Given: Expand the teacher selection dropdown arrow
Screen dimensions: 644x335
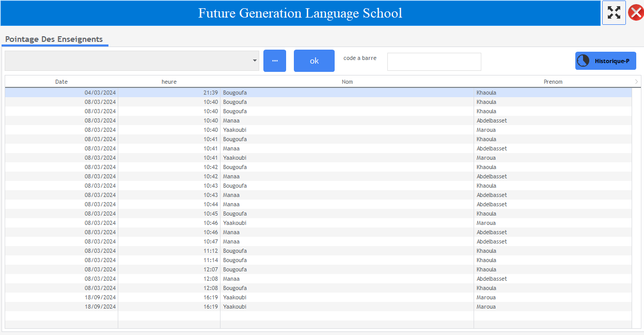Looking at the screenshot, I should coord(255,61).
